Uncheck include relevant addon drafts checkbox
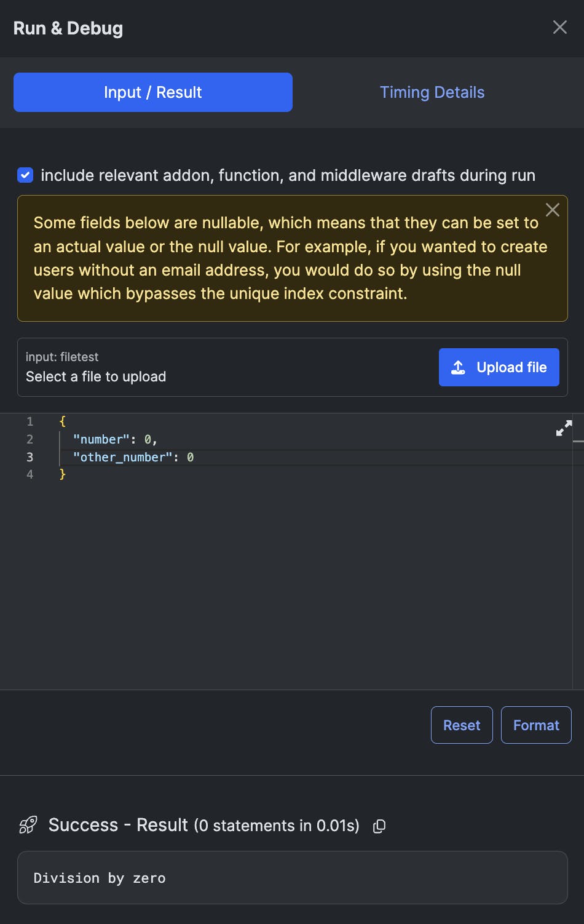The width and height of the screenshot is (584, 924). [25, 175]
